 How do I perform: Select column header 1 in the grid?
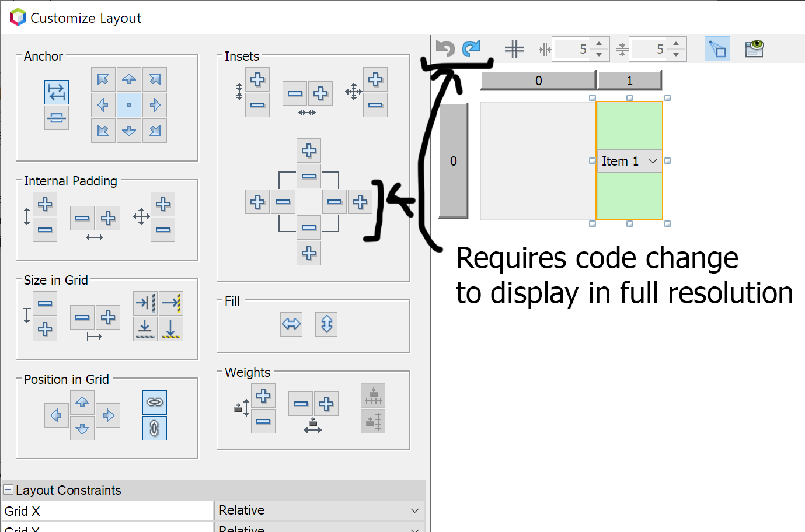[630, 80]
